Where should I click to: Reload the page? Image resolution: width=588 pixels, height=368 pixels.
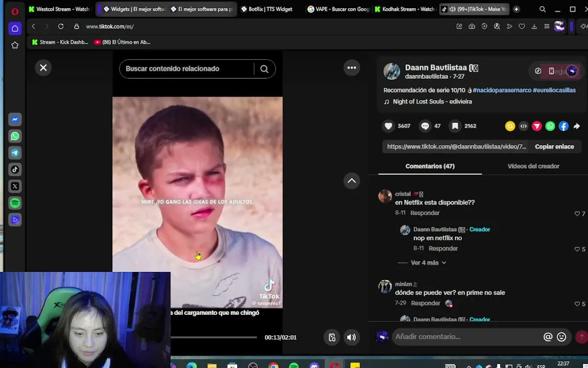[61, 26]
